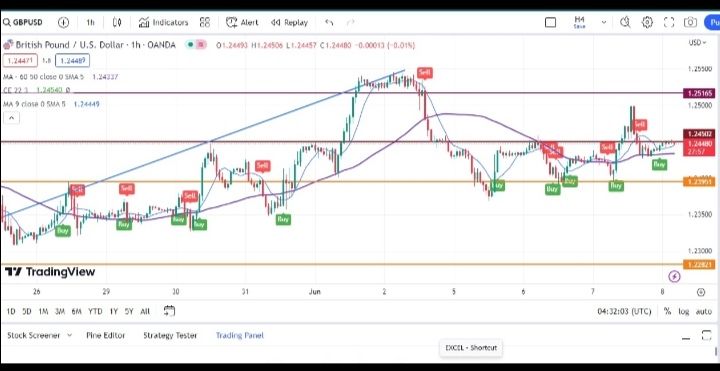The width and height of the screenshot is (720, 371).
Task: Open the Stock Screener tab
Action: click(x=34, y=335)
